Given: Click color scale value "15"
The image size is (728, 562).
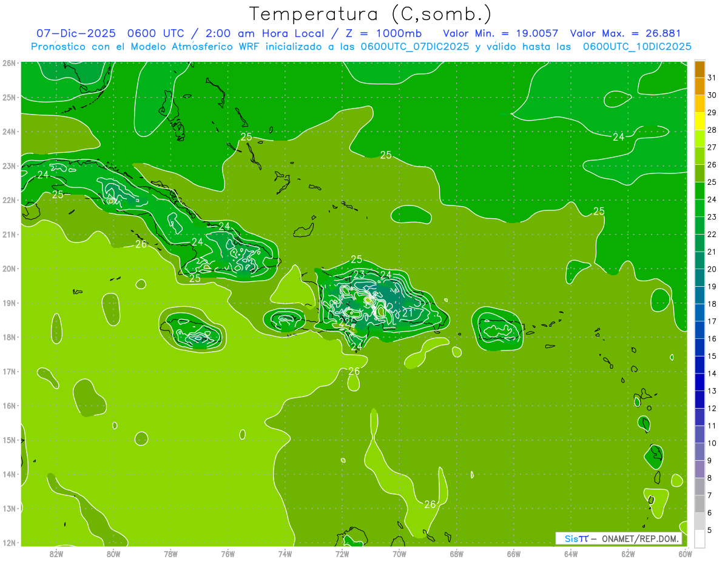Looking at the screenshot, I should (x=712, y=356).
